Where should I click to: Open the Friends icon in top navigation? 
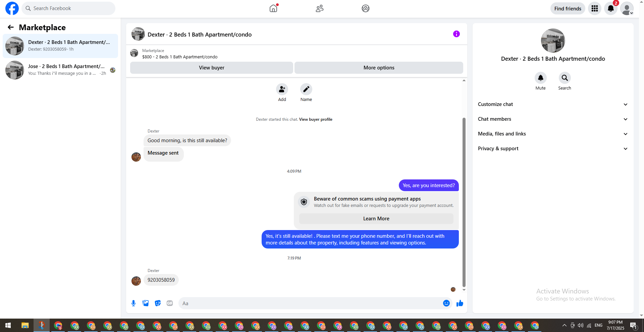click(320, 8)
